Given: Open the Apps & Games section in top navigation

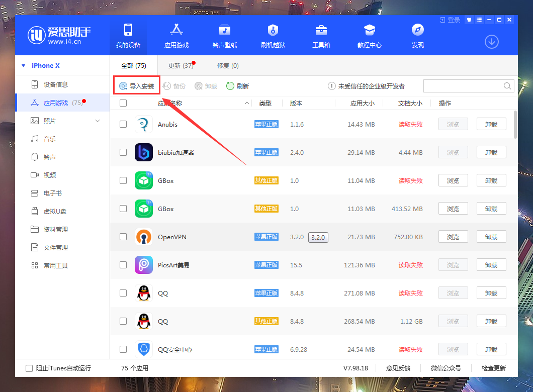Looking at the screenshot, I should point(176,36).
